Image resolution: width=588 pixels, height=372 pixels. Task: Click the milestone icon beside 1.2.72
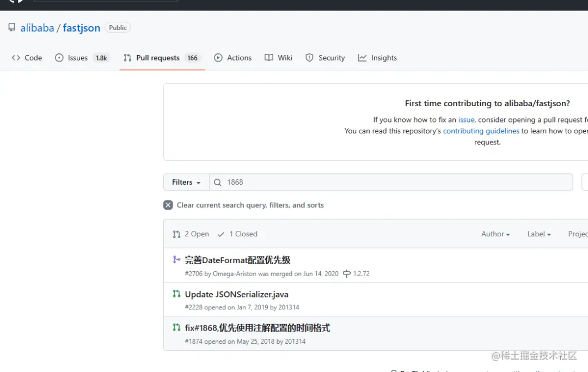click(347, 274)
